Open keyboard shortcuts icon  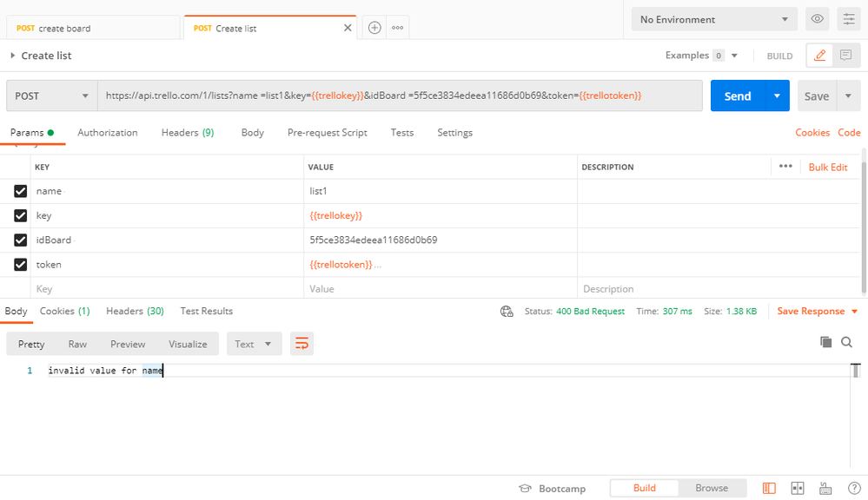coord(825,489)
